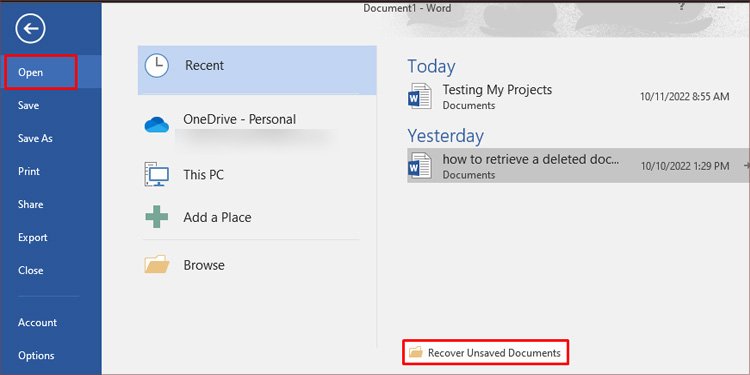750x375 pixels.
Task: Open the Print page
Action: [29, 171]
